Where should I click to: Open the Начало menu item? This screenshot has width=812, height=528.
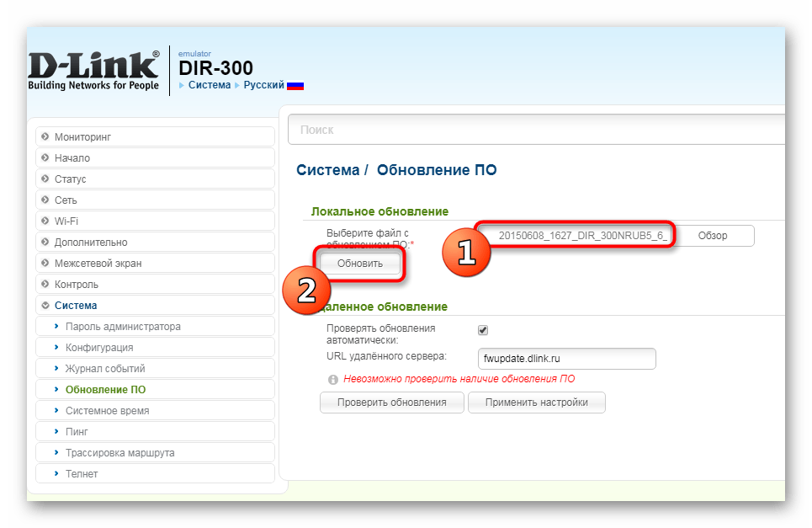coord(155,157)
